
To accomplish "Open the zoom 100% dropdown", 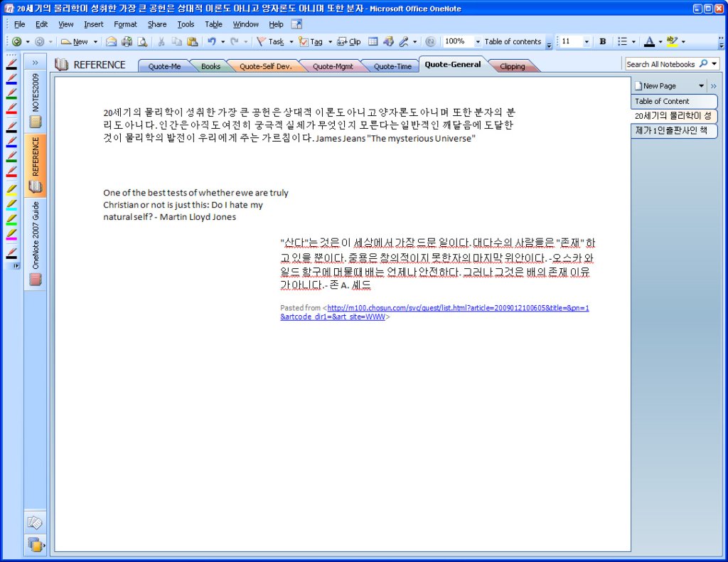I will pyautogui.click(x=477, y=42).
